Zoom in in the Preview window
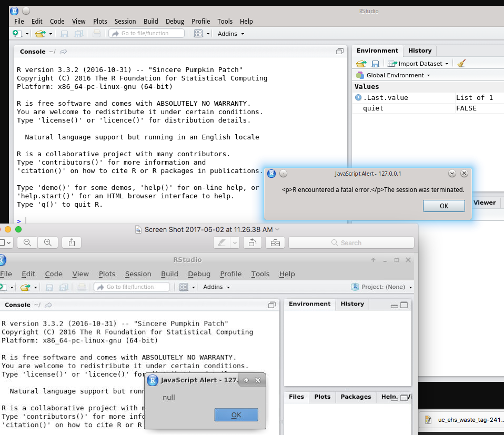Image resolution: width=504 pixels, height=435 pixels. [48, 242]
